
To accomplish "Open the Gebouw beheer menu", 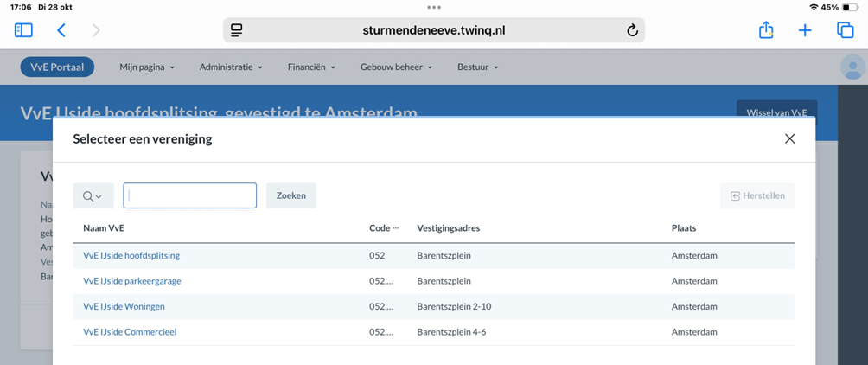I will coord(396,67).
